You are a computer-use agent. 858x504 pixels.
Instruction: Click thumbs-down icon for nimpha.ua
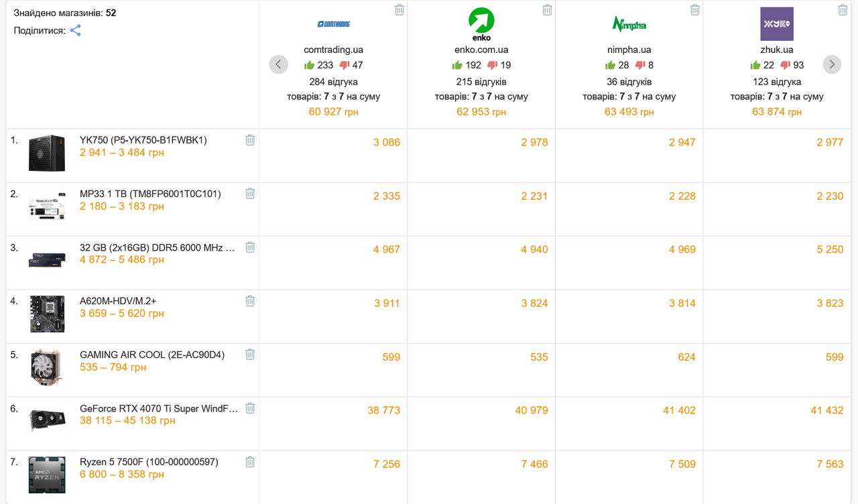[x=640, y=65]
